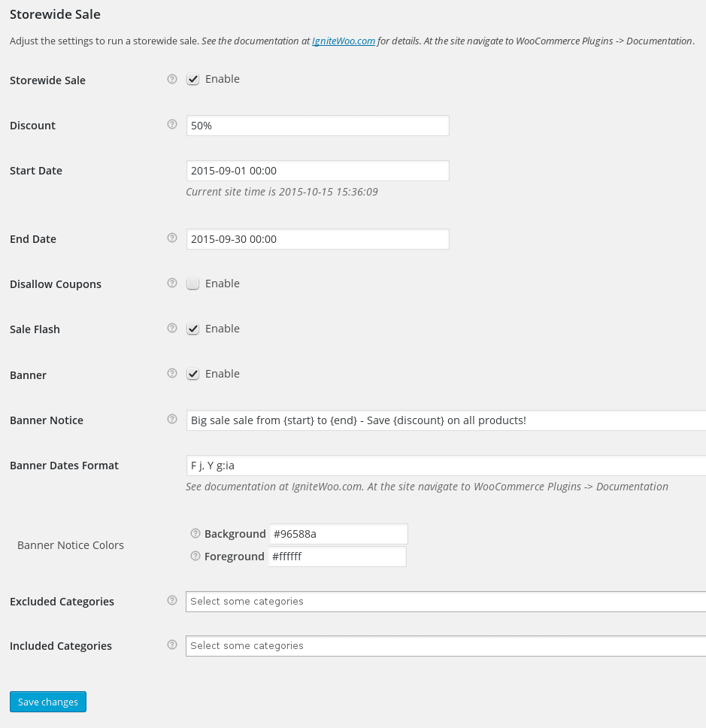Toggle the Banner Enable checkbox

[x=192, y=374]
